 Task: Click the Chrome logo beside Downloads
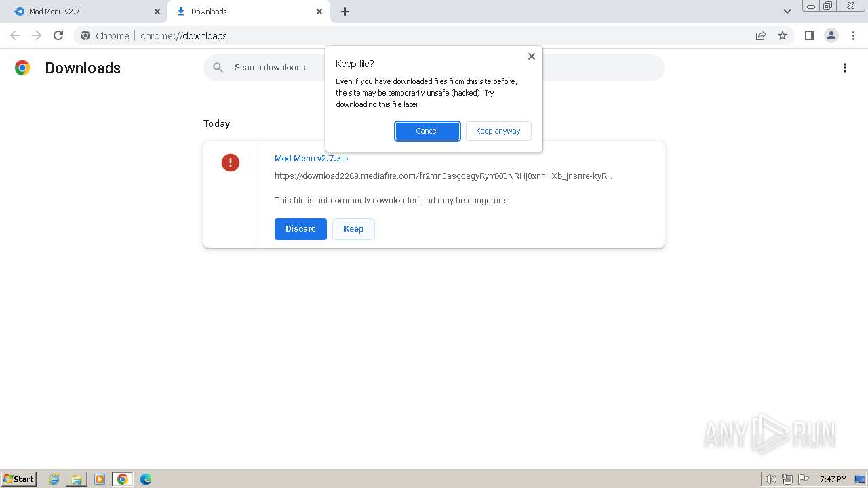coord(22,68)
